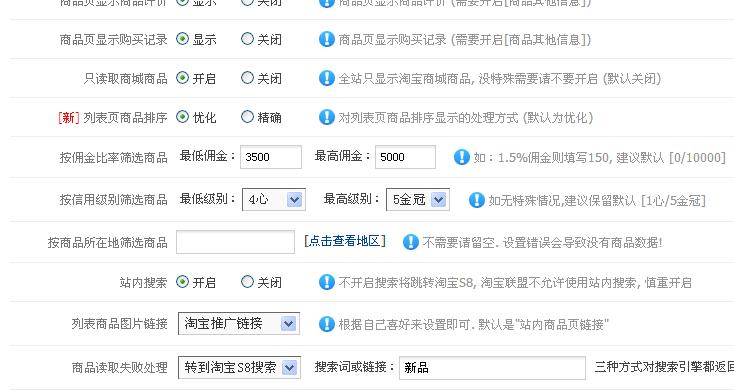Select 关闭 for 商品页显示购买记录

[x=247, y=39]
